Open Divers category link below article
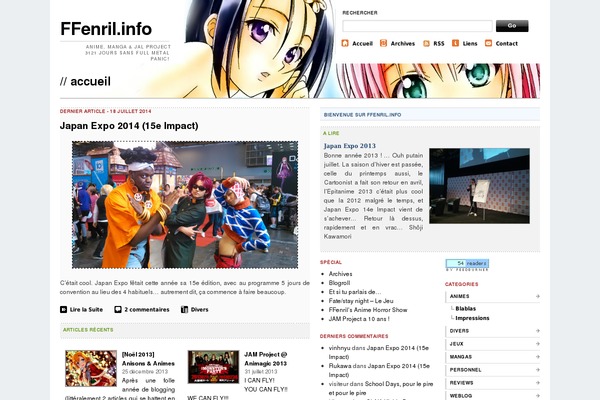 click(199, 309)
